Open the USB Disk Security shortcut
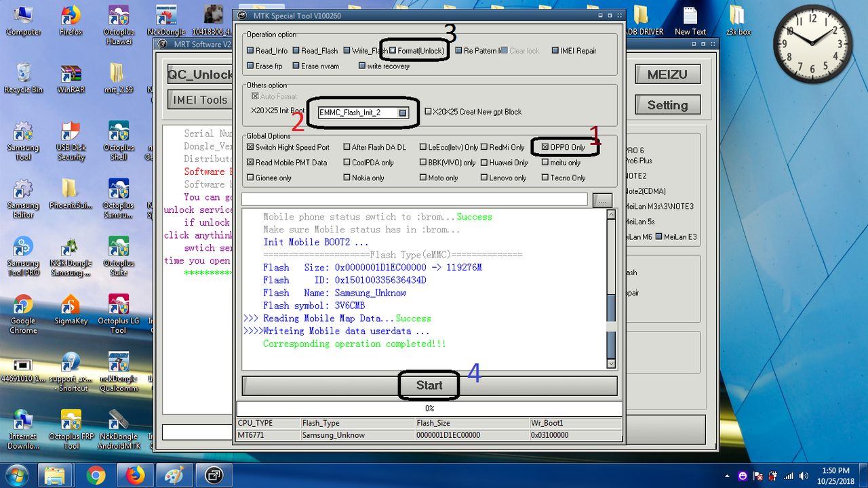The width and height of the screenshot is (868, 488). point(71,141)
